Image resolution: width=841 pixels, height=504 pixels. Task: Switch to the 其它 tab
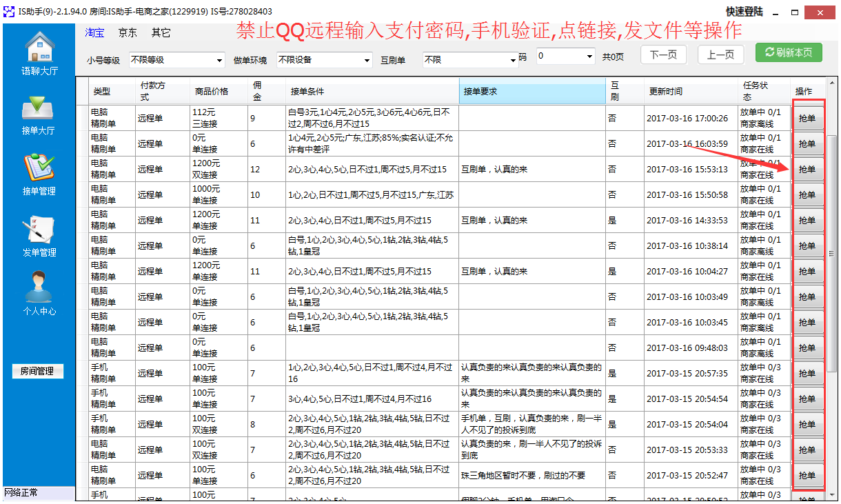tap(161, 32)
